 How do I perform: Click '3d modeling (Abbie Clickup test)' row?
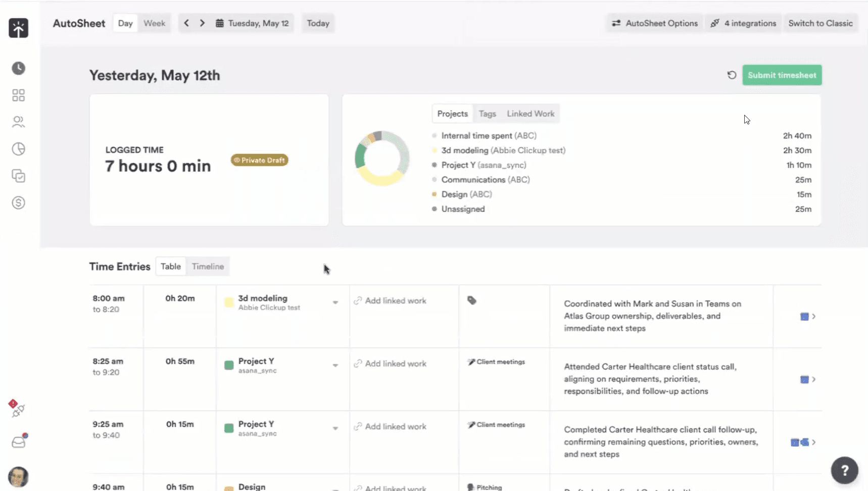(x=621, y=150)
